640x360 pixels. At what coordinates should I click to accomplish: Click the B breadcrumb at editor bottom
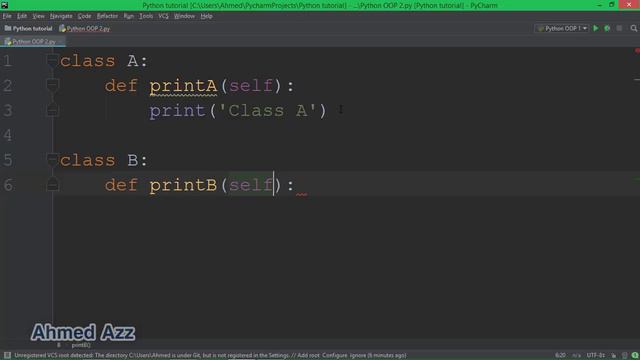click(58, 345)
